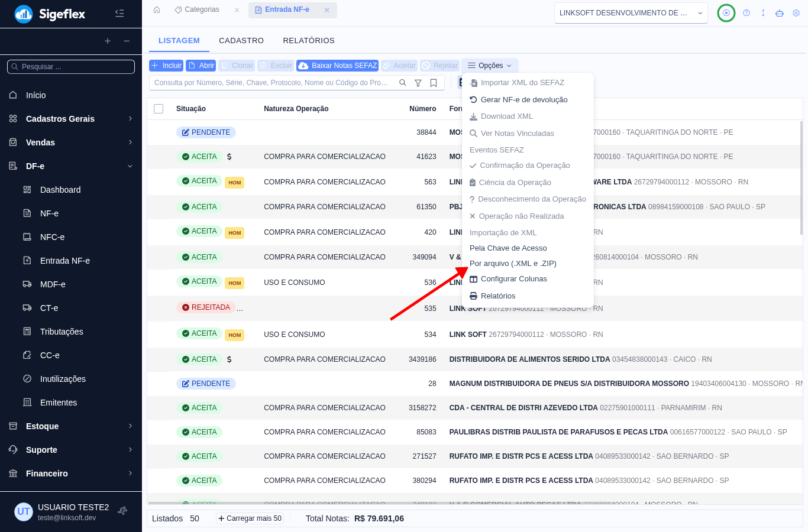Click HOM badge on row 563
808x532 pixels.
click(x=235, y=183)
